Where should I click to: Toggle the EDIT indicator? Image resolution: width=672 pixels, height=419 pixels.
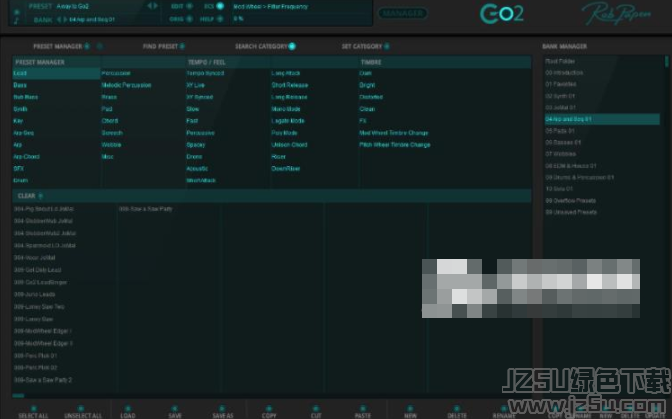(189, 6)
